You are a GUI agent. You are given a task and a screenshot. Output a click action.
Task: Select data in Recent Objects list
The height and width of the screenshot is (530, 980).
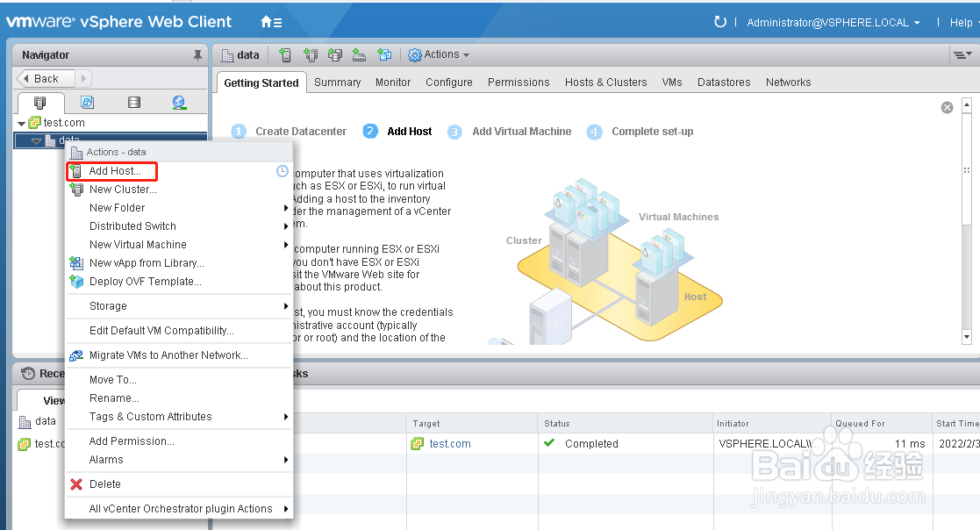[x=45, y=421]
